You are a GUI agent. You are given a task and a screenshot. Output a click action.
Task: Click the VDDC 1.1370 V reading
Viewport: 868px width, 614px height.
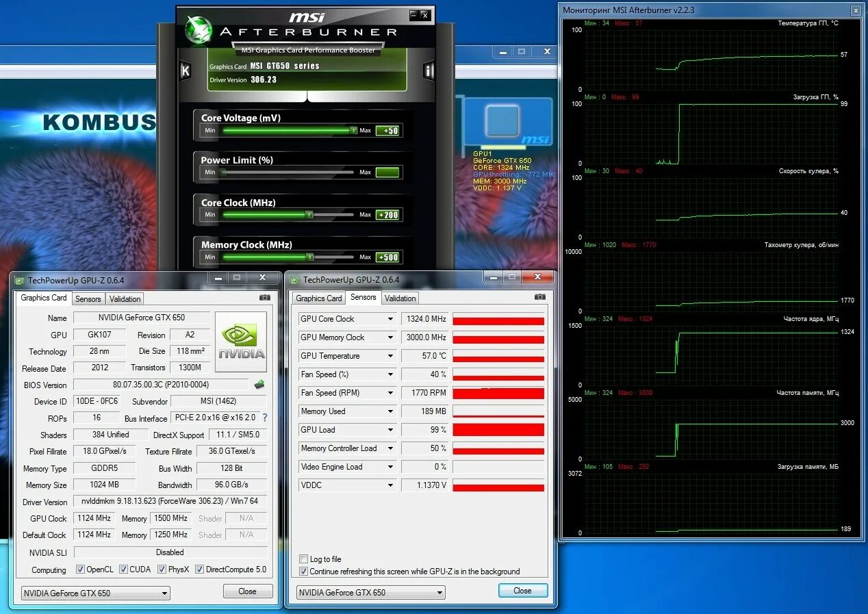[425, 485]
